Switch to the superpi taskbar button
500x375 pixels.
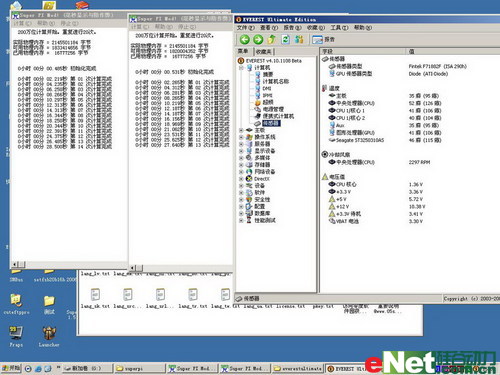pos(140,368)
